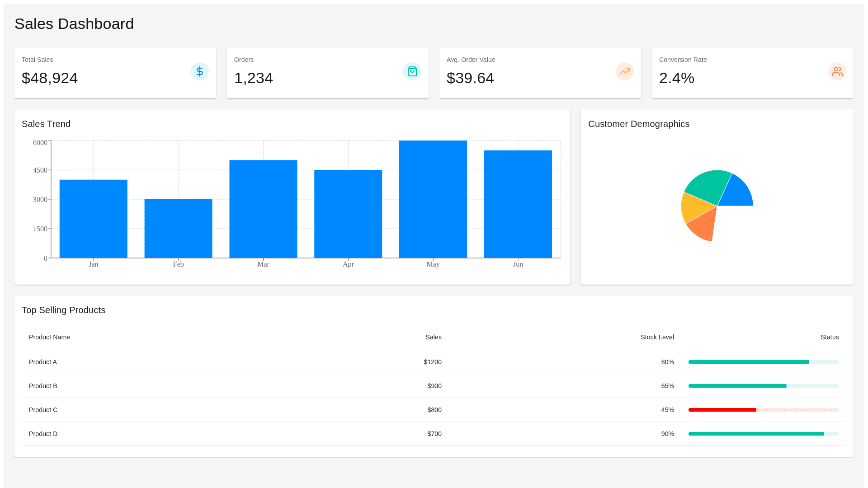Click Product C's red stock progress bar
The image size is (868, 488).
pyautogui.click(x=722, y=410)
